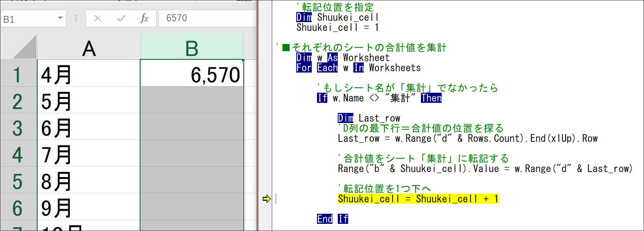Image resolution: width=644 pixels, height=231 pixels.
Task: Select row 1 header
Action: coord(19,73)
